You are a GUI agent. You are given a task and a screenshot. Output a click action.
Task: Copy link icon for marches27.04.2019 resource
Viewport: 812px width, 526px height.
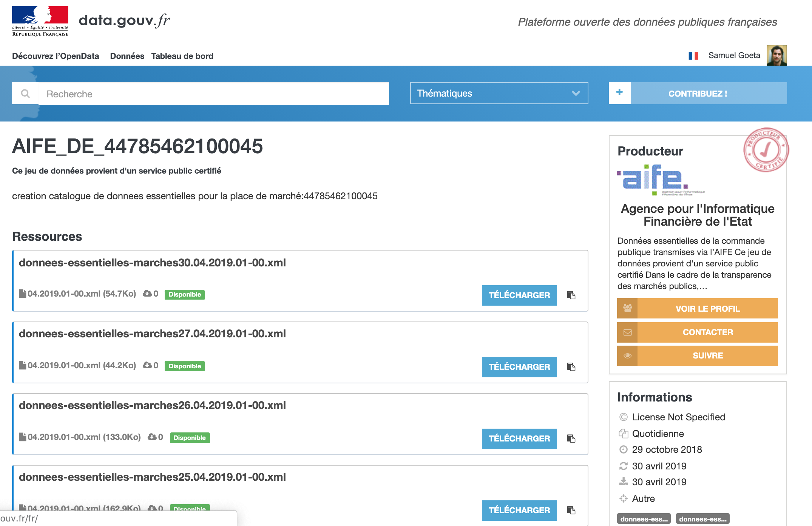[571, 367]
